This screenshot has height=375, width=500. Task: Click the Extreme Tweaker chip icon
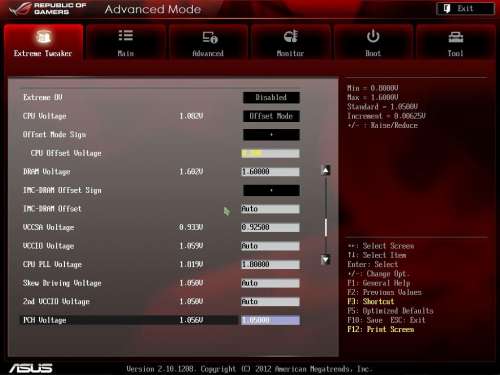click(43, 36)
